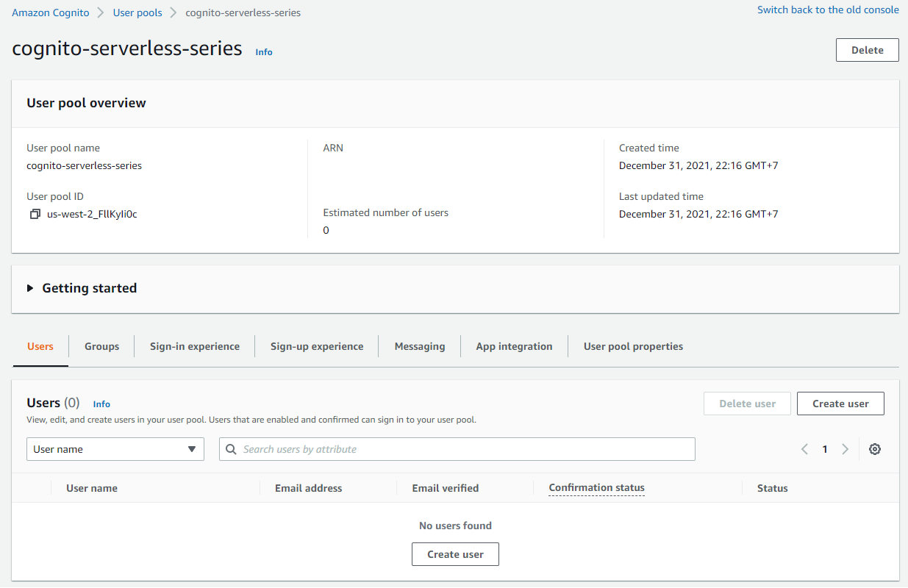908x588 pixels.
Task: Open the Amazon Cognito breadcrumb link
Action: pos(50,12)
